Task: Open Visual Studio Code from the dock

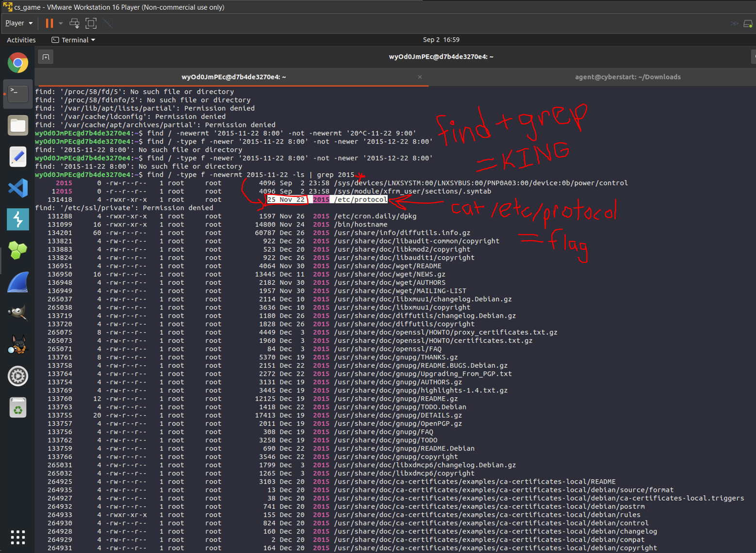Action: pos(18,188)
